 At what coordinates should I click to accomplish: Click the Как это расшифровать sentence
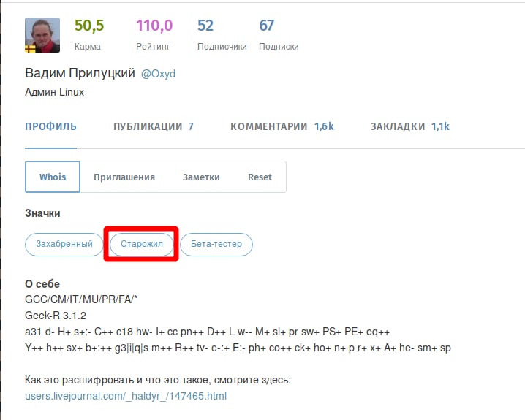click(x=158, y=380)
